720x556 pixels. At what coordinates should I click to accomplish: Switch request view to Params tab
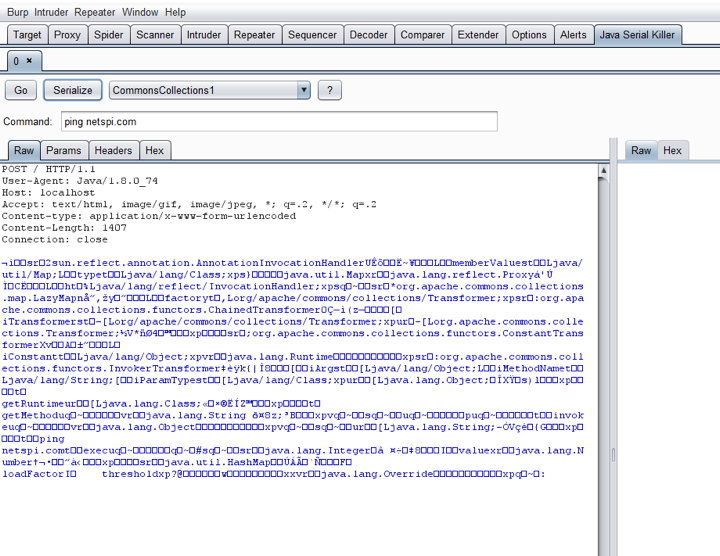pyautogui.click(x=64, y=150)
